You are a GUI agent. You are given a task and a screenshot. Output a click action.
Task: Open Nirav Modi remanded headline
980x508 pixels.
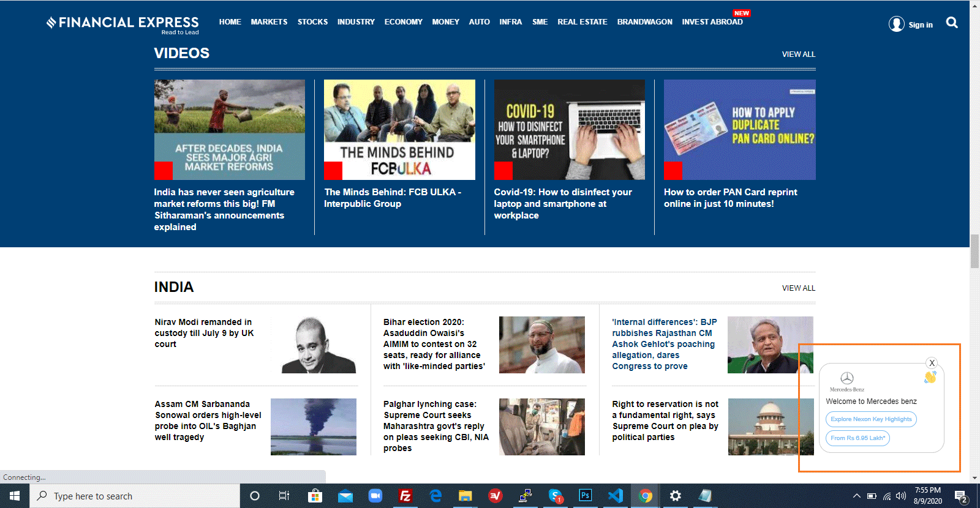[x=204, y=333]
